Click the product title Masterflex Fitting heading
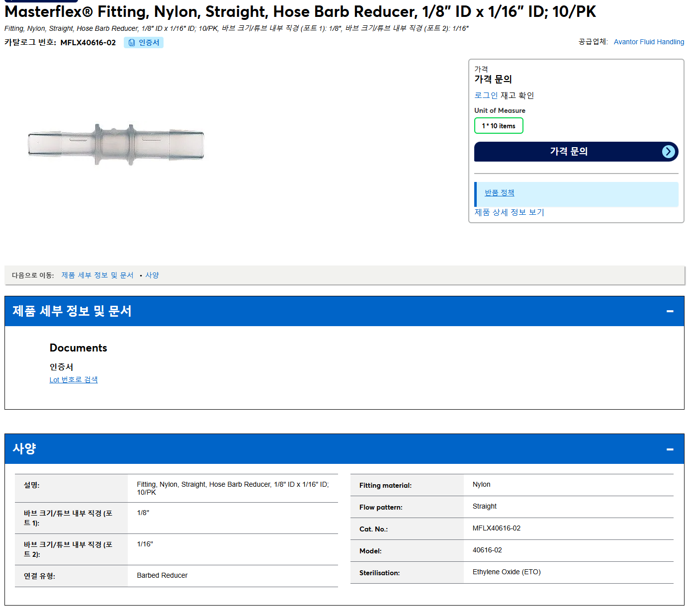This screenshot has width=688, height=616. click(x=300, y=11)
